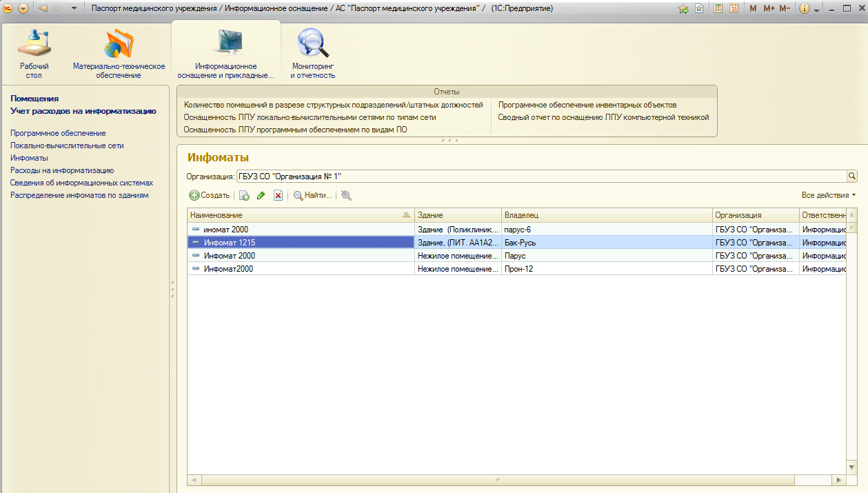Screen dimensions: 868x493
Task: Open the calculator from the title bar
Action: (x=718, y=8)
